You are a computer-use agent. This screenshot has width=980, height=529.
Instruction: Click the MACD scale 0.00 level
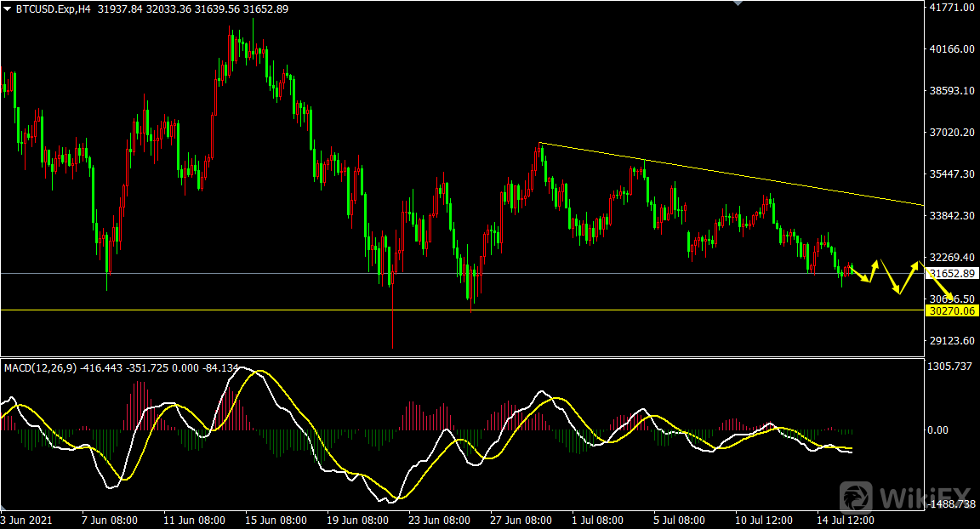[x=939, y=430]
